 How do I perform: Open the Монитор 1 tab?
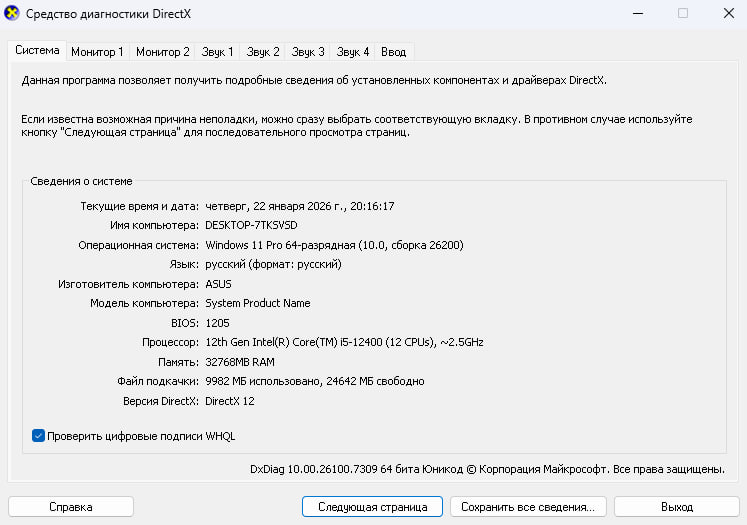[x=97, y=52]
